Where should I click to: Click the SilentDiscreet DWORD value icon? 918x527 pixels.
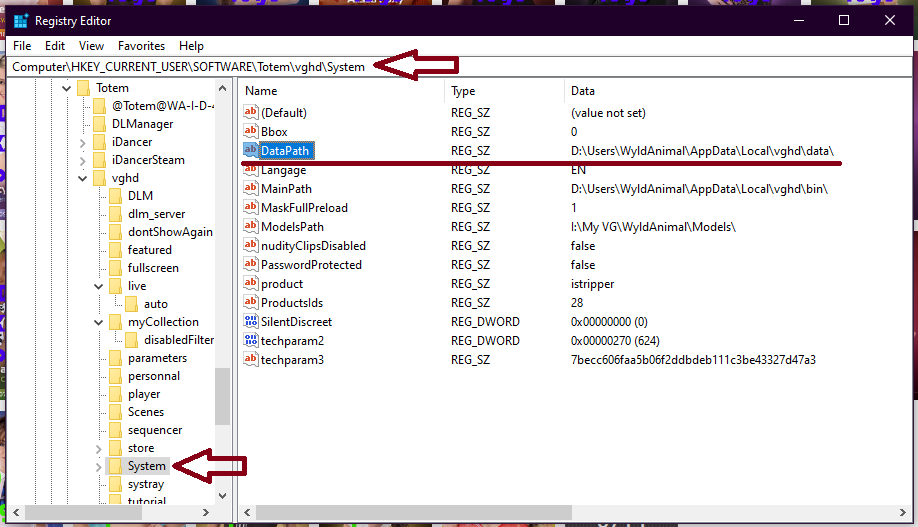[250, 322]
